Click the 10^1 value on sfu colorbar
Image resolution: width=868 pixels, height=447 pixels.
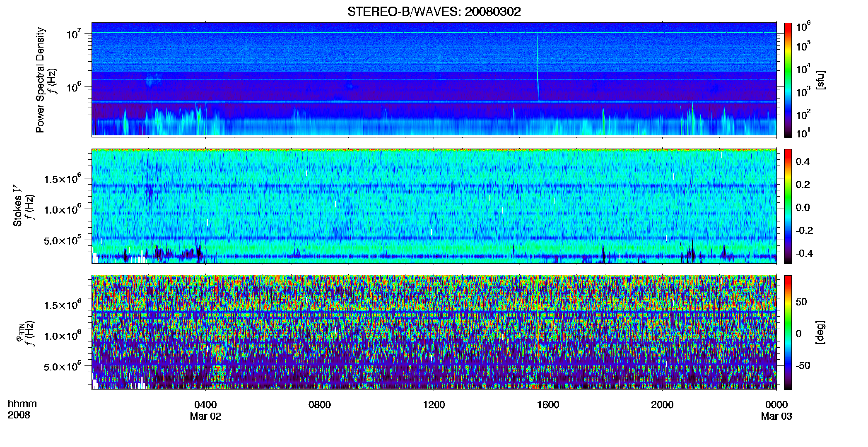click(803, 133)
